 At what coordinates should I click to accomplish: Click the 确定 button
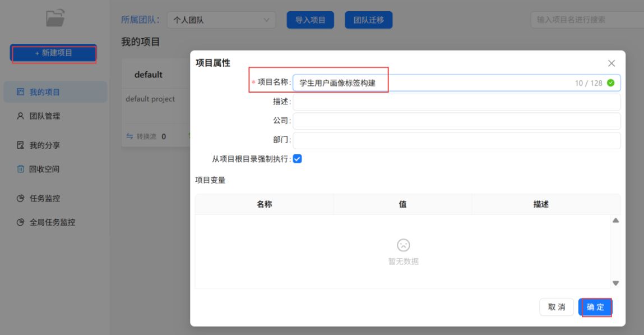click(596, 307)
